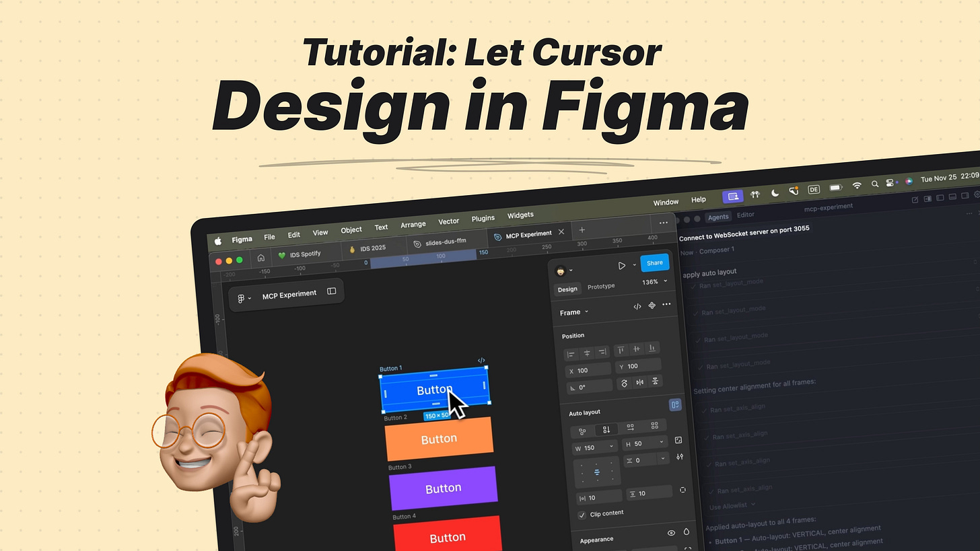Toggle the auto layout button in Auto layout header
The width and height of the screenshot is (980, 551).
click(675, 404)
